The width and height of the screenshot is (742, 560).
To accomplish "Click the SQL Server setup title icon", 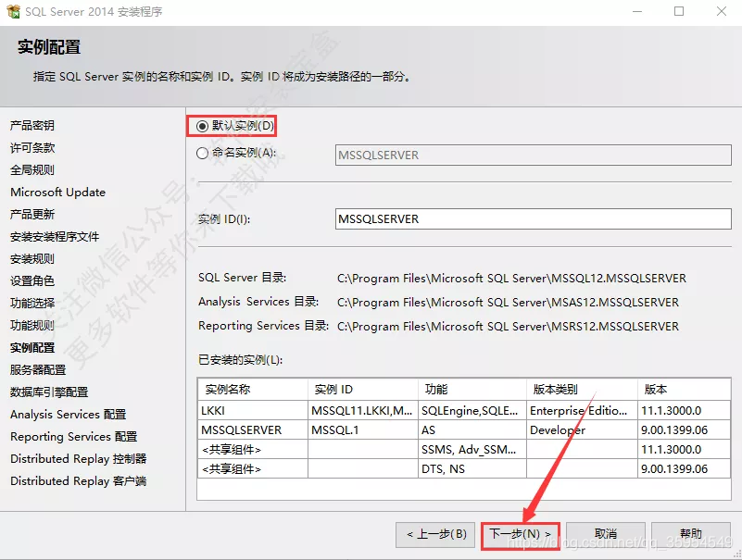I will click(x=13, y=11).
